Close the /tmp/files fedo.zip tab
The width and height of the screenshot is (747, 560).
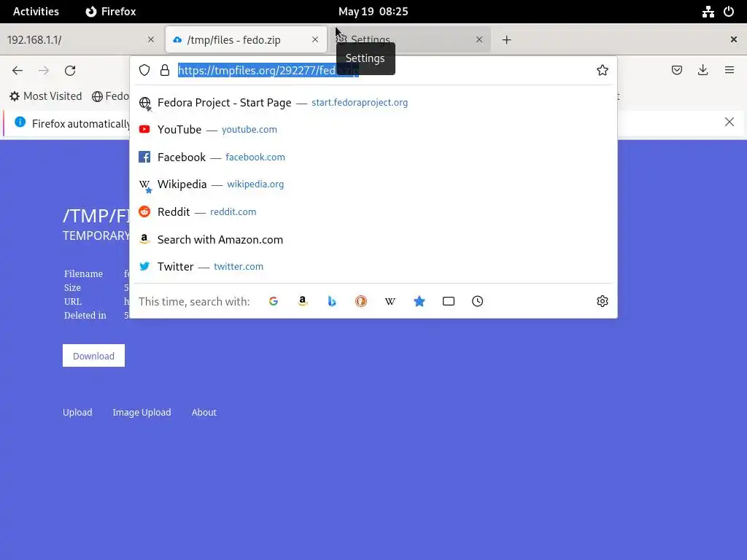click(x=315, y=39)
